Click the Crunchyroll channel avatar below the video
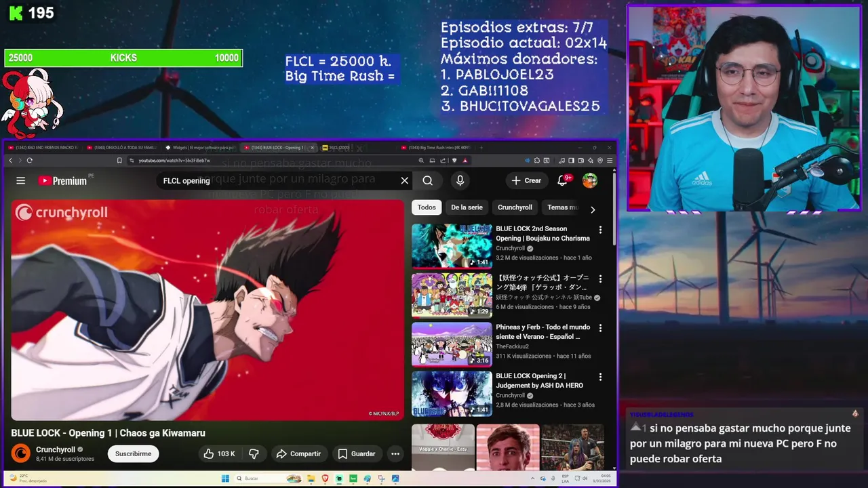The height and width of the screenshot is (488, 868). coord(21,453)
